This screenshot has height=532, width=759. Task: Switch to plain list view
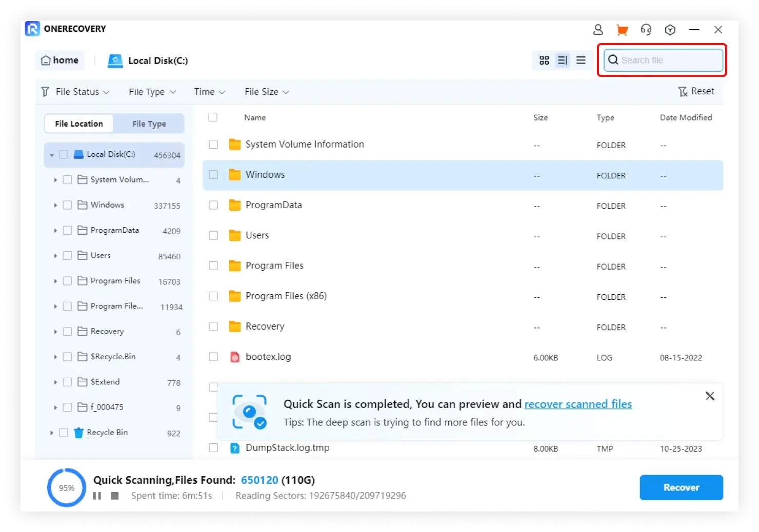point(581,60)
